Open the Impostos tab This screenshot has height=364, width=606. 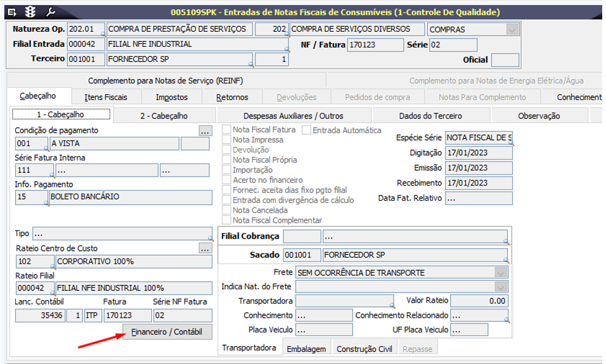(172, 97)
